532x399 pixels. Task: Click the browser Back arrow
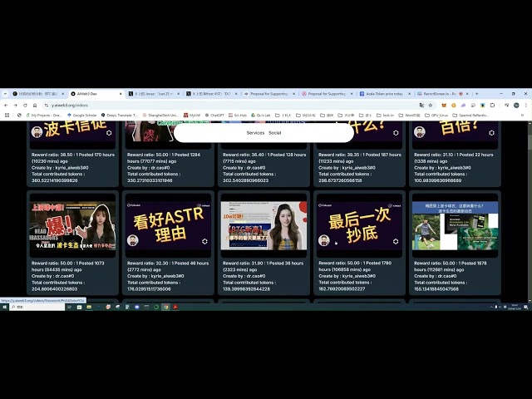coord(6,106)
